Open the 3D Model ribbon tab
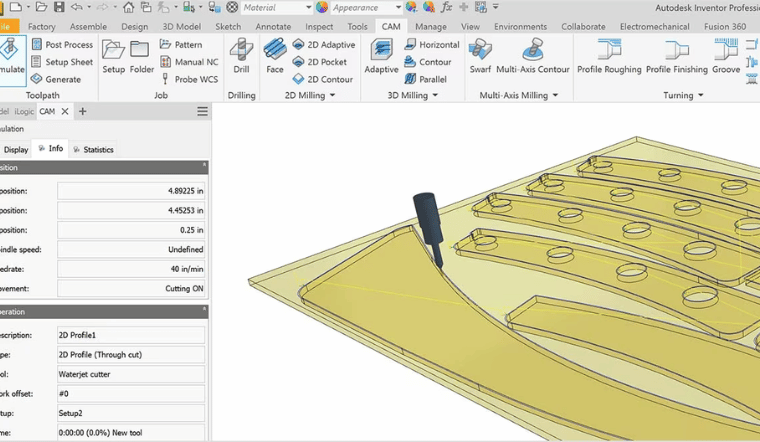Viewport: 760px width, 442px height. [x=181, y=27]
